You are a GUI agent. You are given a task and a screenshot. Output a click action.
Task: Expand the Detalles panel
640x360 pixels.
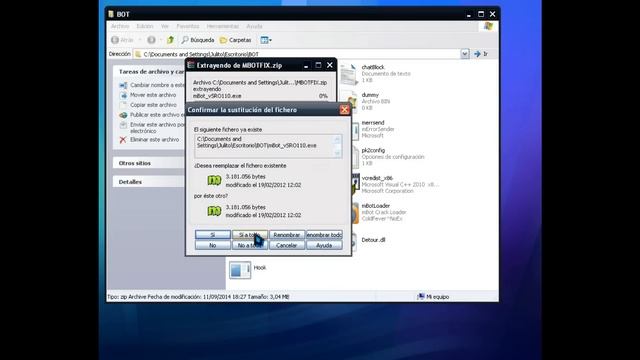149,182
